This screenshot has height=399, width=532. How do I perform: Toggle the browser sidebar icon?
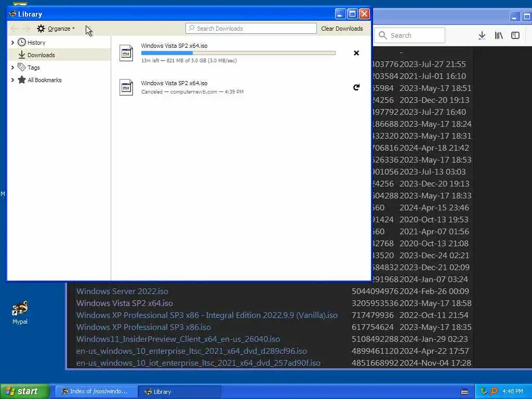click(515, 35)
